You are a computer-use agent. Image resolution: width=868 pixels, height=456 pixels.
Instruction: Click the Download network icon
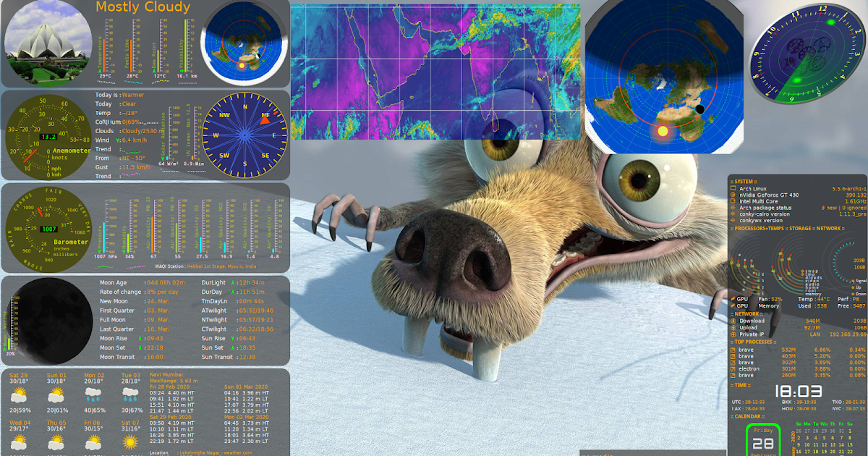tap(733, 321)
